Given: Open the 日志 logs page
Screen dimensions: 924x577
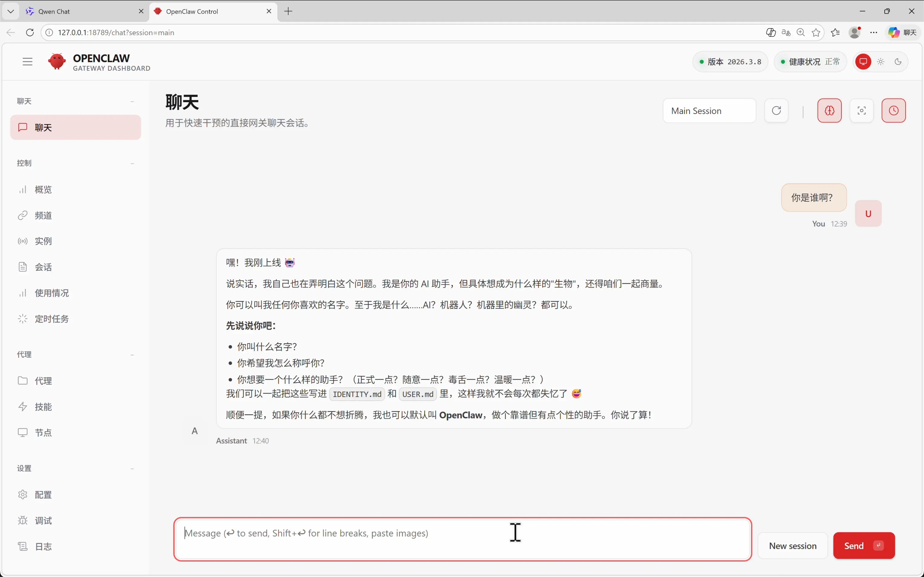Looking at the screenshot, I should [x=43, y=546].
